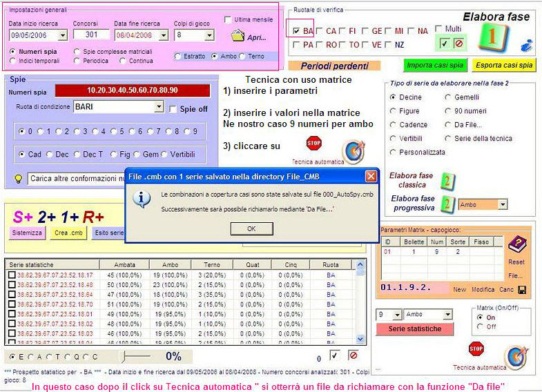Click the percentage slider next to 0%
Screen dimensions: 542x392
(x=124, y=356)
